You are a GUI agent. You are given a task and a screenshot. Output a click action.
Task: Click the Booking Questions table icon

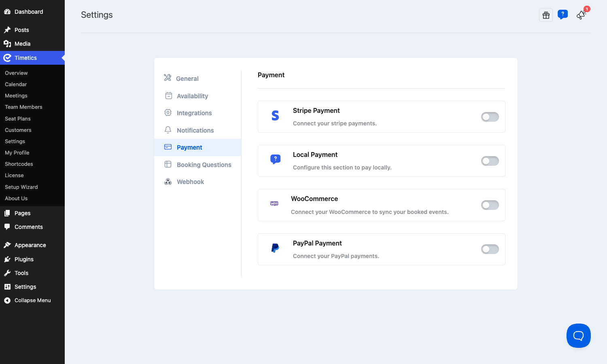(x=168, y=164)
